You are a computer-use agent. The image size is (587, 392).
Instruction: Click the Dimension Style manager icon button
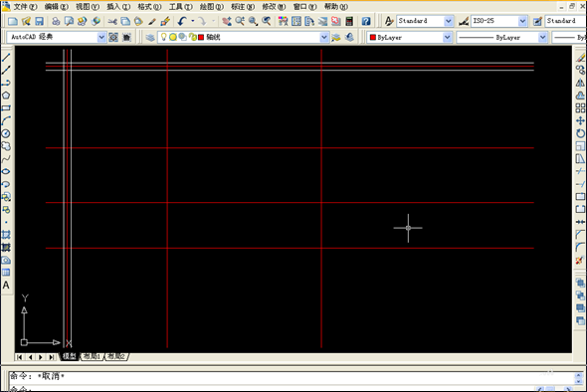click(x=464, y=21)
